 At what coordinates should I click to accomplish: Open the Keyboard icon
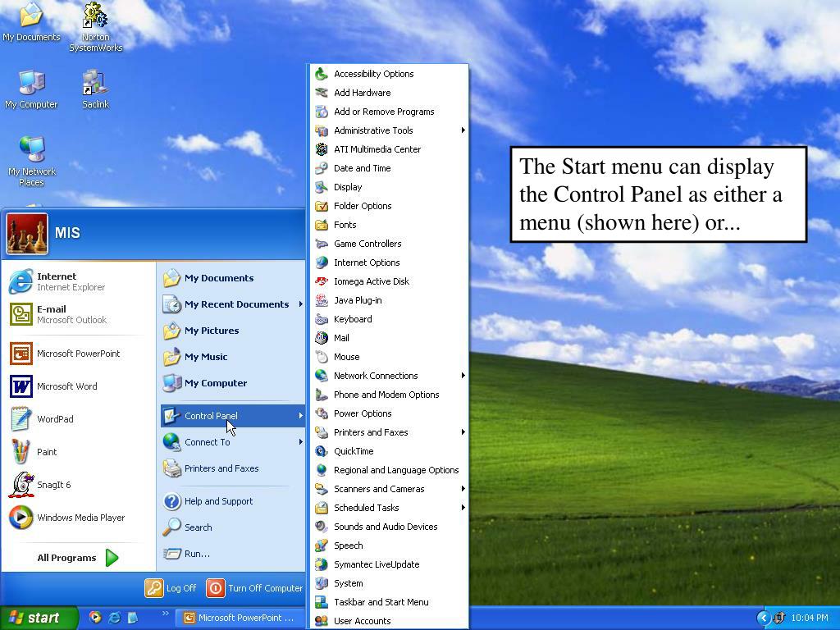pyautogui.click(x=322, y=319)
